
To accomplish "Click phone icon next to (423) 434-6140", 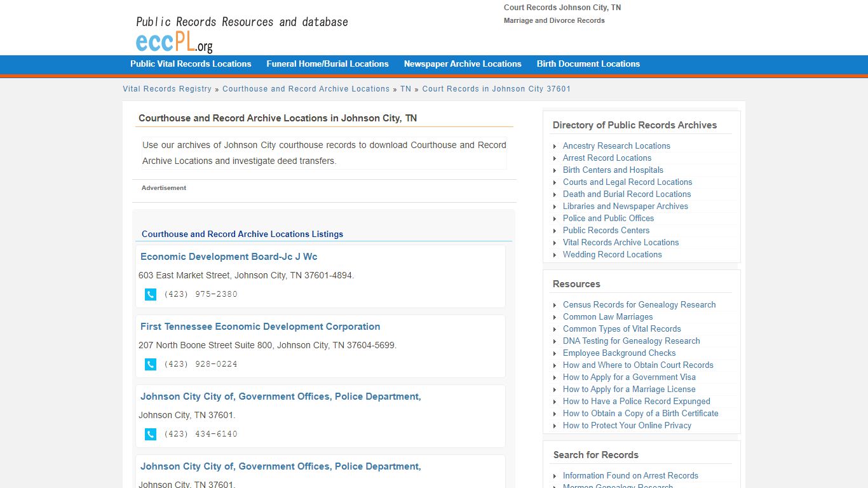I will coord(151,434).
